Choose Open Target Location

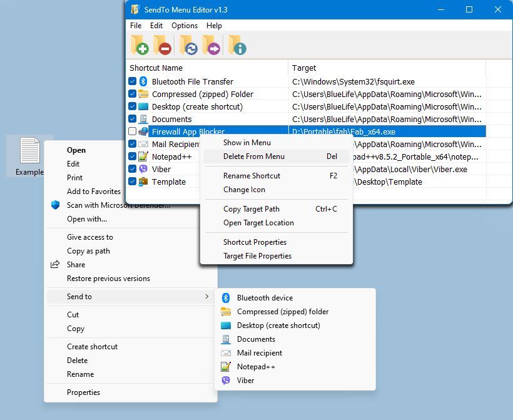point(277,223)
